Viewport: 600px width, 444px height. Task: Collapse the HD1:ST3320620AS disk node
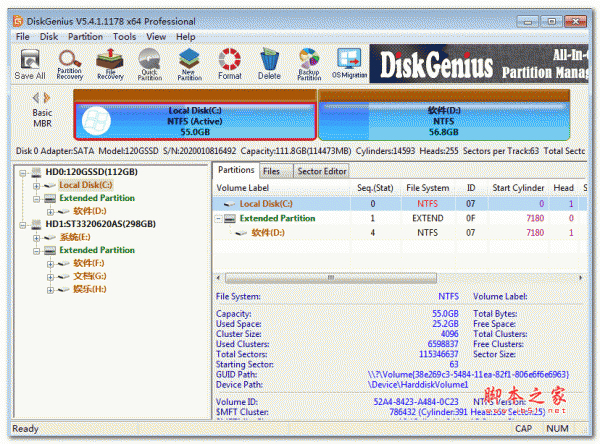point(23,224)
